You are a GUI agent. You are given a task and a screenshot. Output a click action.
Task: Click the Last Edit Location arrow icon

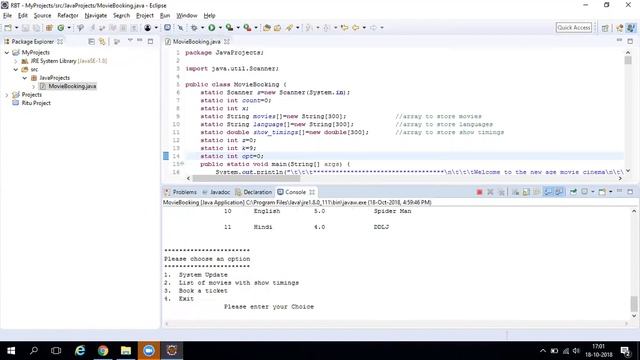coord(344,28)
